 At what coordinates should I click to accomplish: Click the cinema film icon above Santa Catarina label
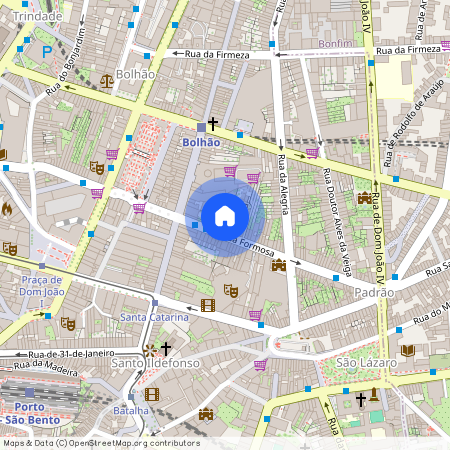(x=208, y=305)
